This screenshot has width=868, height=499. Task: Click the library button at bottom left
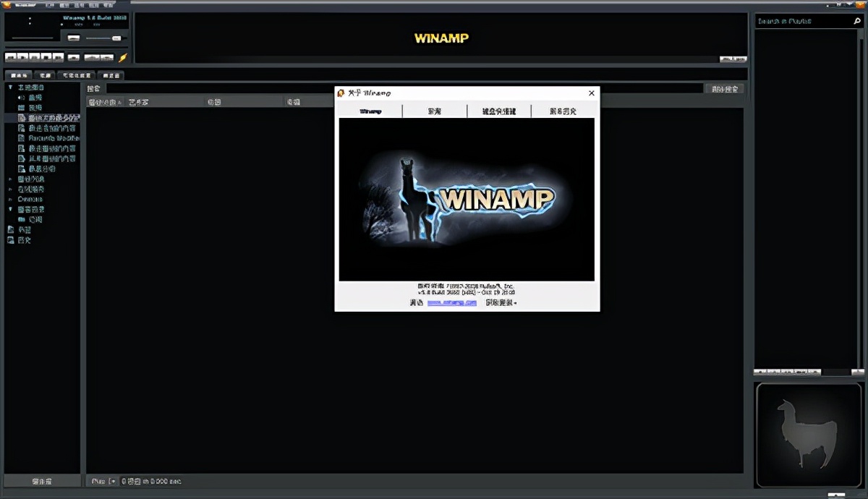41,481
